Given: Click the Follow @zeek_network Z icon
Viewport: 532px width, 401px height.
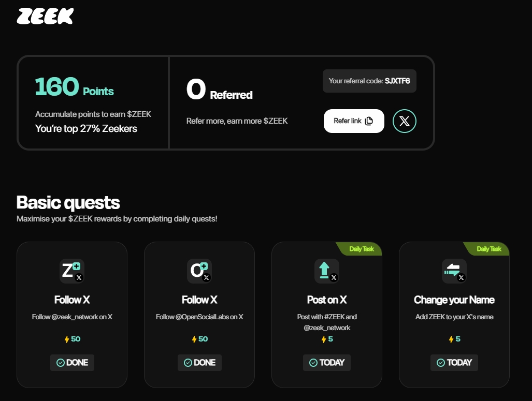Looking at the screenshot, I should [x=72, y=271].
